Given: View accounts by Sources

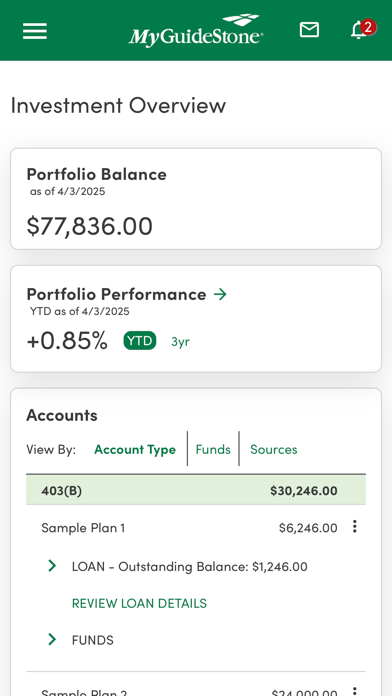Looking at the screenshot, I should coord(274,449).
